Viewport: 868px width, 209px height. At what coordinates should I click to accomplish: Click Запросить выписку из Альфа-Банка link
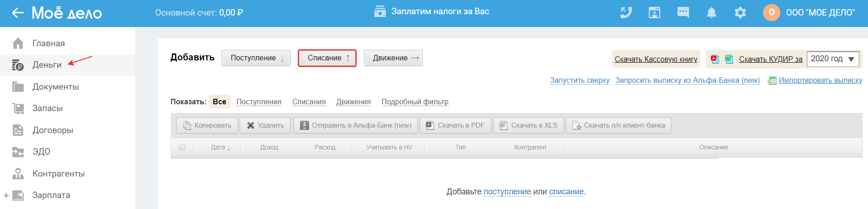(x=688, y=80)
